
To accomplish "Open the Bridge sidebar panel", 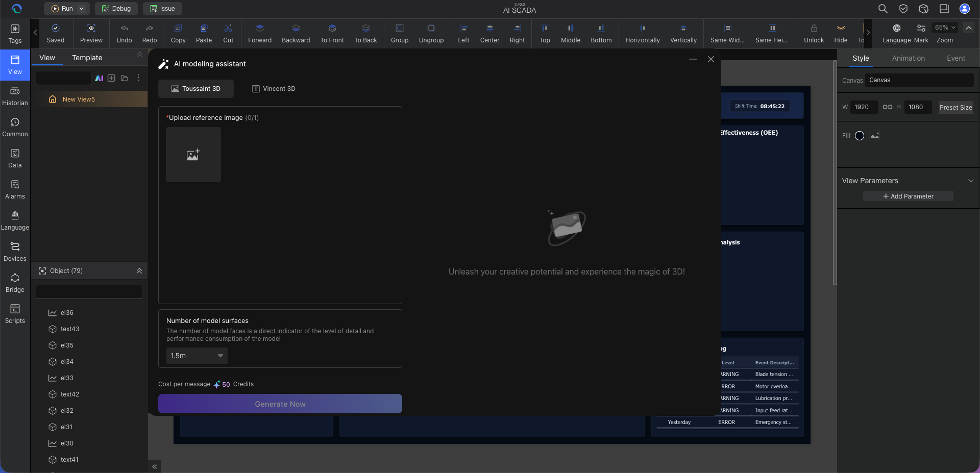I will coord(15,283).
